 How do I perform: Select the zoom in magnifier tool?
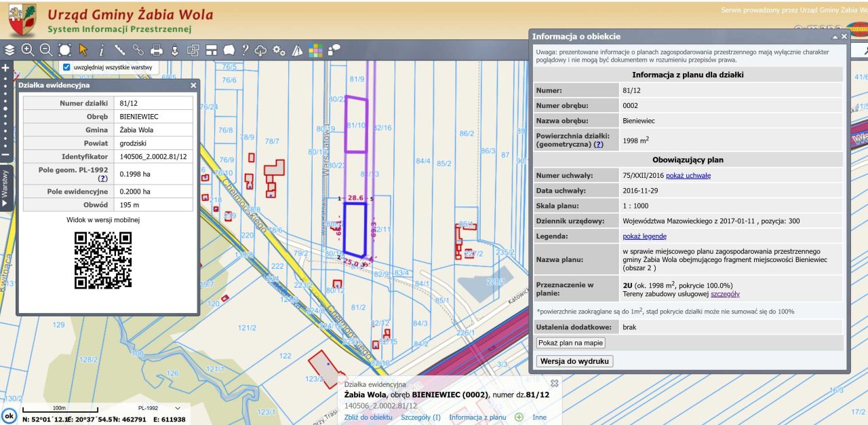[28, 50]
